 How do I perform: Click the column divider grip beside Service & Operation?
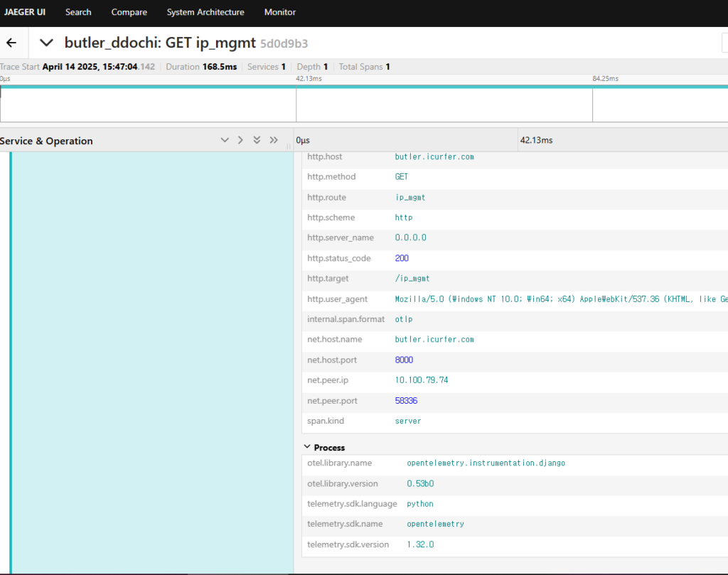[289, 146]
